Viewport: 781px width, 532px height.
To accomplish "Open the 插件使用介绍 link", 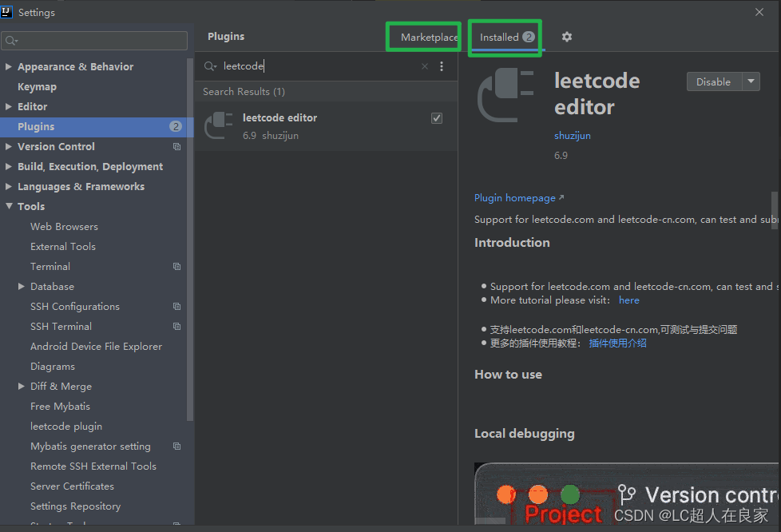I will click(x=617, y=343).
